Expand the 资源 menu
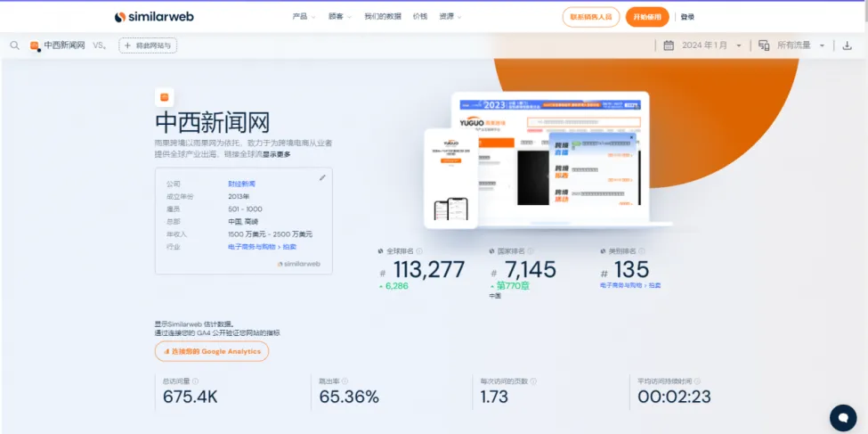This screenshot has width=868, height=434. click(450, 17)
